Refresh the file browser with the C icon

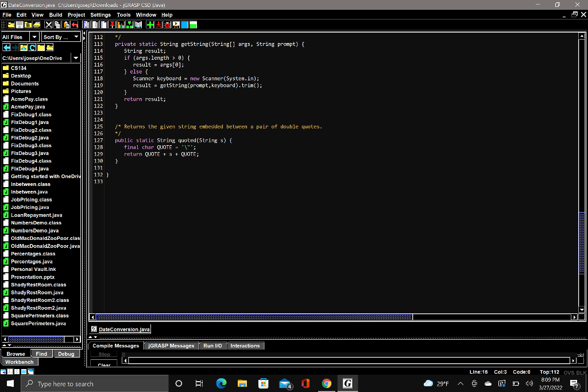(x=32, y=47)
